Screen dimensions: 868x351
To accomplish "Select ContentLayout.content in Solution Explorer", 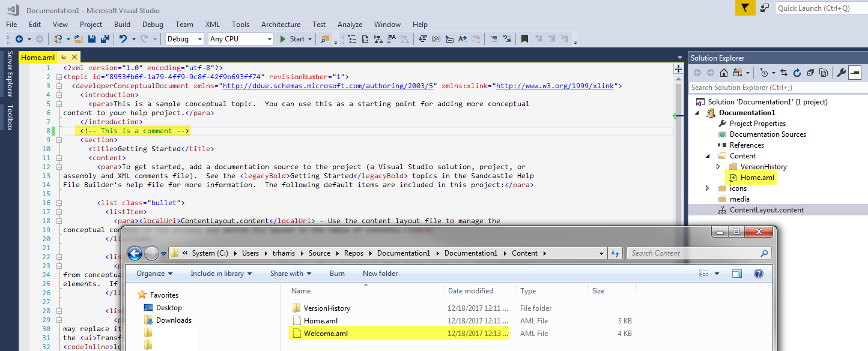I will 766,210.
